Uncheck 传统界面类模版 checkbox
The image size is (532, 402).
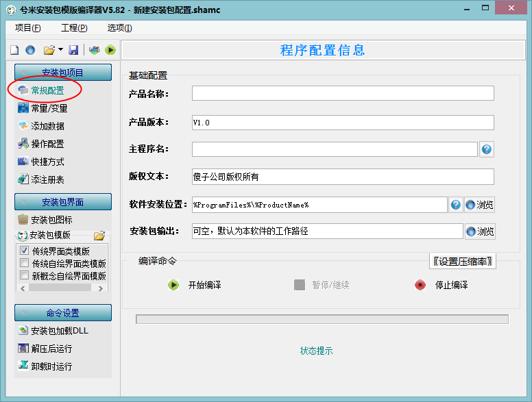tap(24, 251)
